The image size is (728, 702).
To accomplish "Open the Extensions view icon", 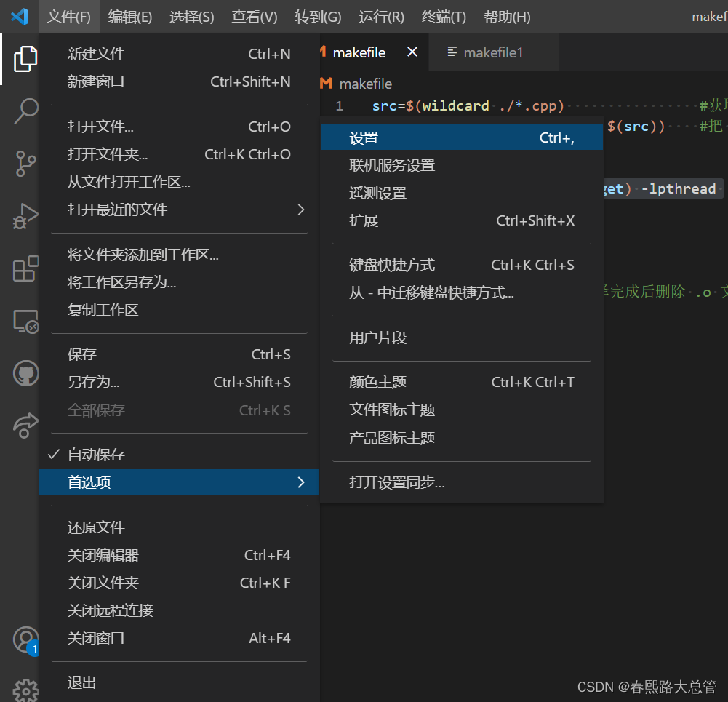I will click(25, 268).
